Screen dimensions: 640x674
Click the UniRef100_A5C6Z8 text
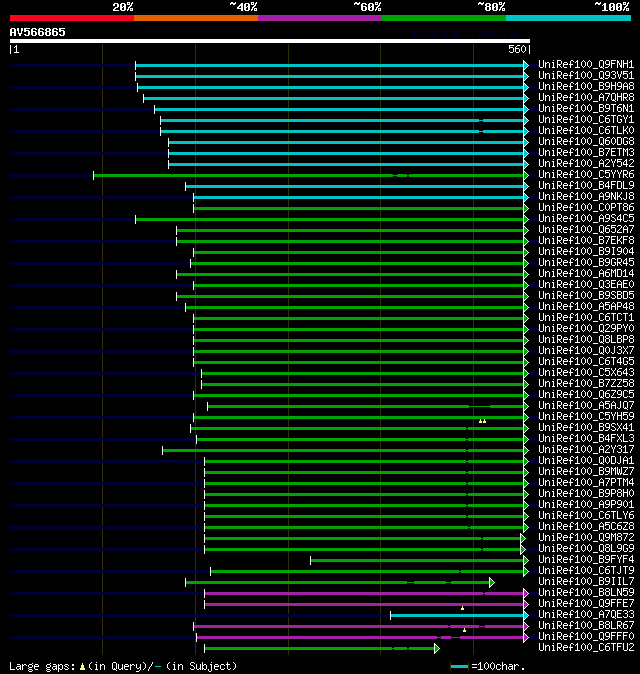click(x=586, y=527)
